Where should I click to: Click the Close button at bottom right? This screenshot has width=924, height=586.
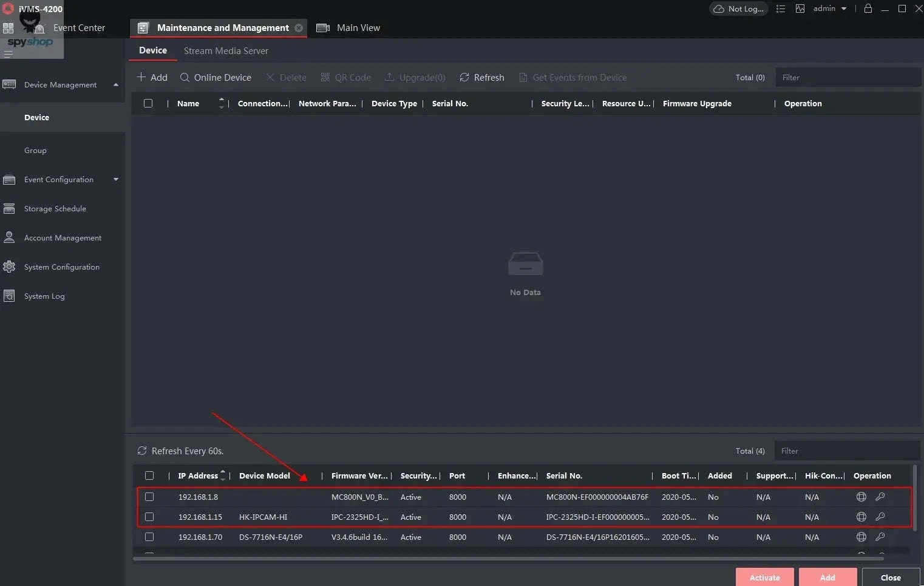890,577
